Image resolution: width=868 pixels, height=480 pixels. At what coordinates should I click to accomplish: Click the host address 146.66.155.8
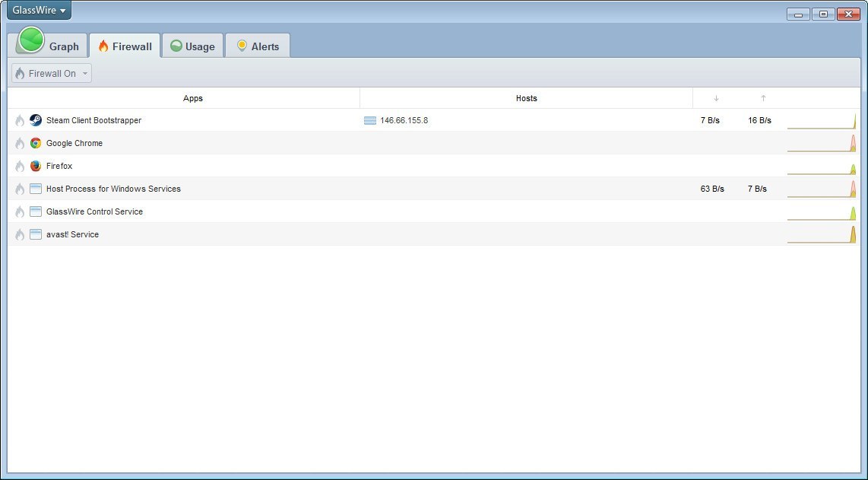(x=403, y=120)
